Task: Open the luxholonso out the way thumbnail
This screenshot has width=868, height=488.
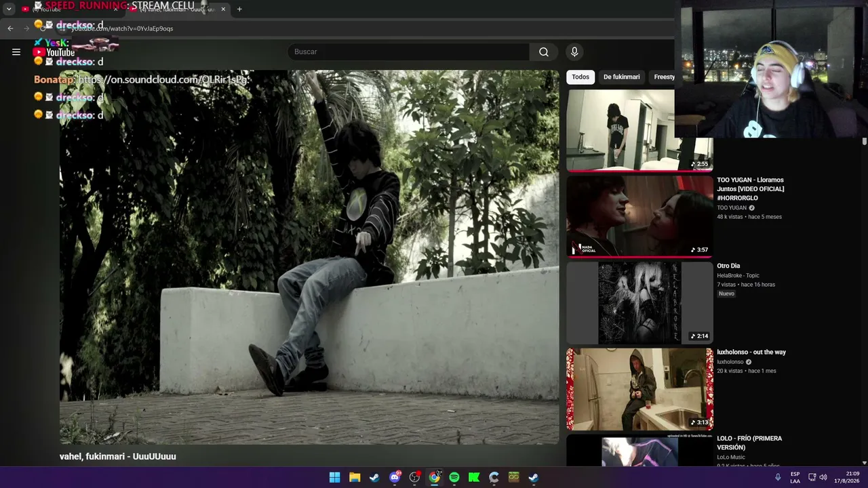Action: pyautogui.click(x=639, y=389)
